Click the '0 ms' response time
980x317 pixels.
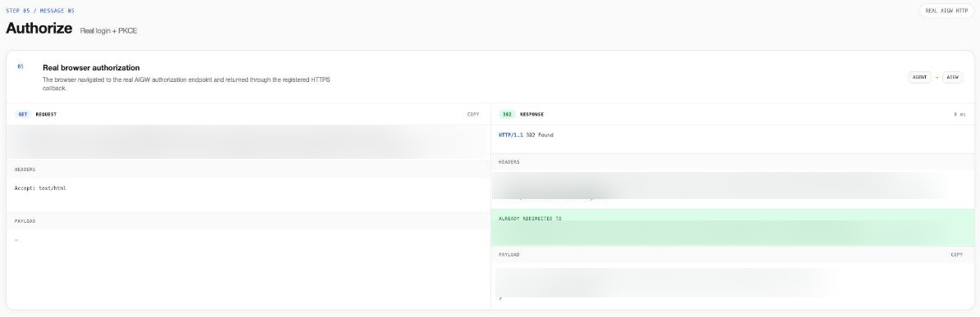coord(959,114)
